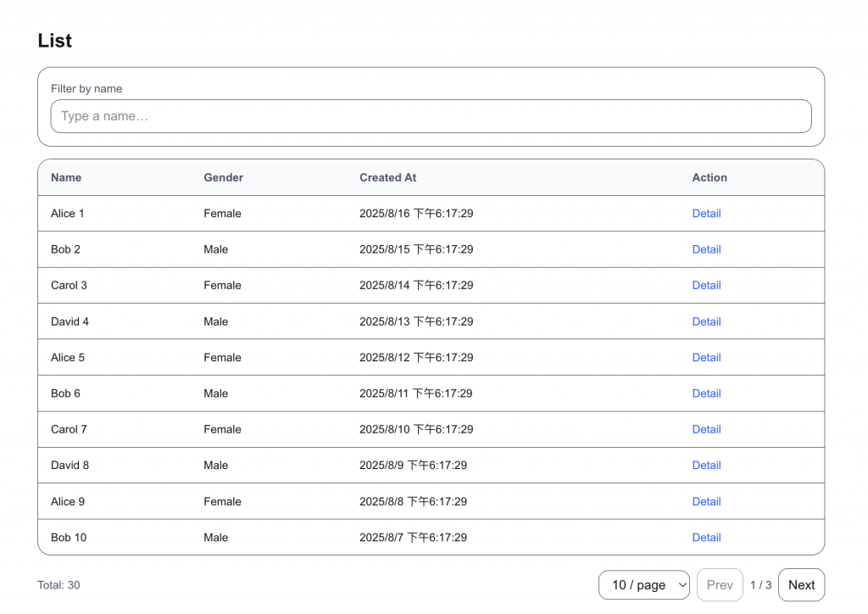Open Detail link for Bob 10

tap(706, 537)
